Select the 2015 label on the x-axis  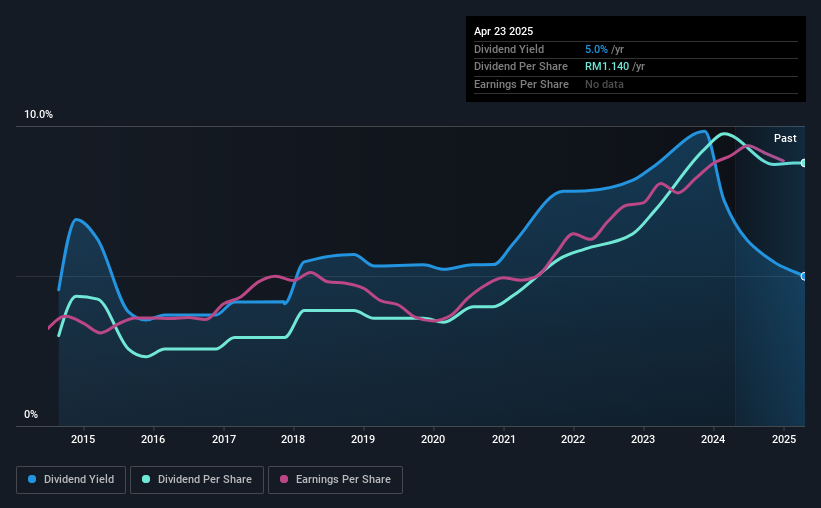pyautogui.click(x=83, y=439)
